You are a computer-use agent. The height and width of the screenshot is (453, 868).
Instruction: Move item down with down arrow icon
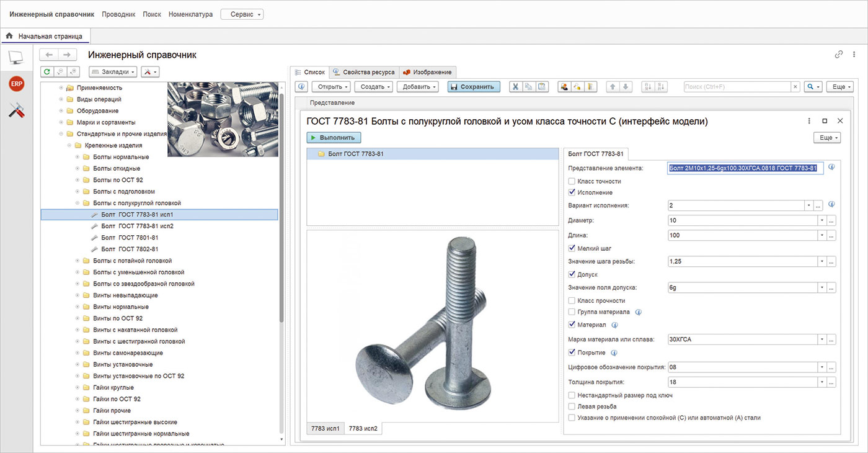[626, 87]
